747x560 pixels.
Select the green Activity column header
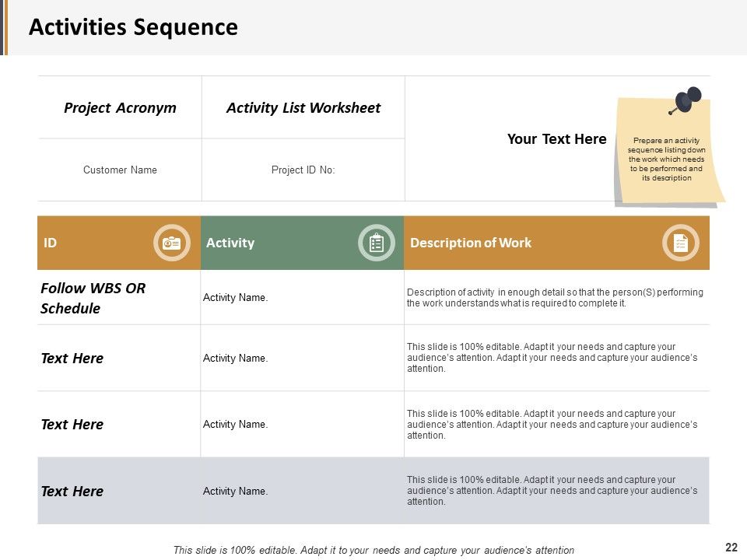click(302, 243)
